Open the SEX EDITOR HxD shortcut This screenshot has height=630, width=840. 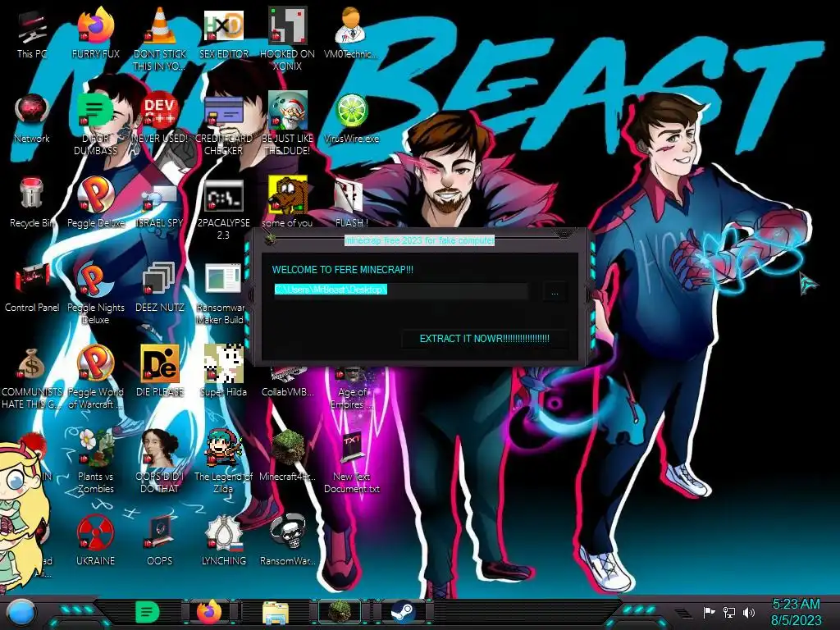[223, 27]
